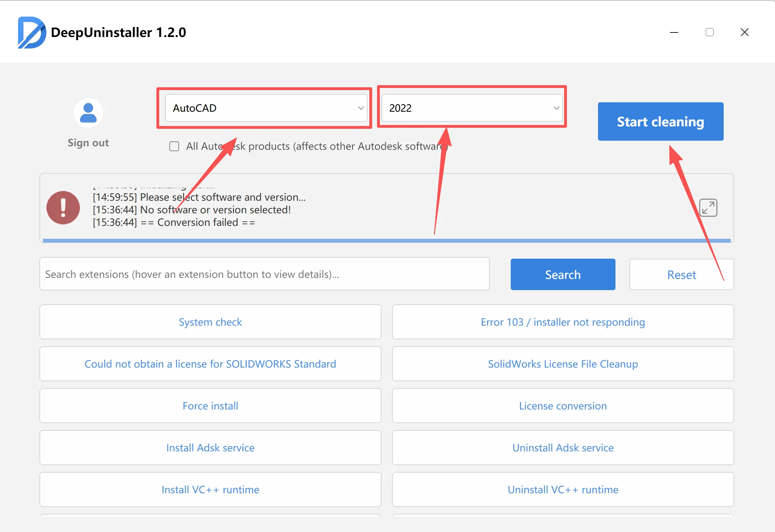Click the user profile avatar icon
775x532 pixels.
[88, 113]
